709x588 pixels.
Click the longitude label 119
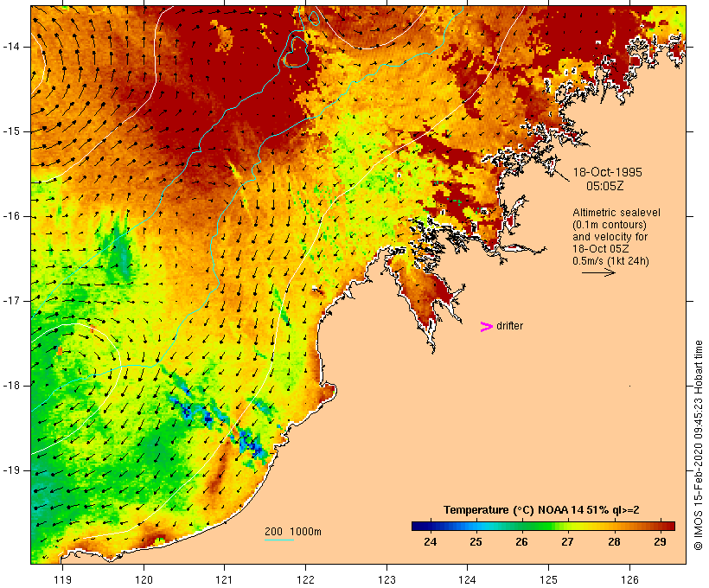62,579
